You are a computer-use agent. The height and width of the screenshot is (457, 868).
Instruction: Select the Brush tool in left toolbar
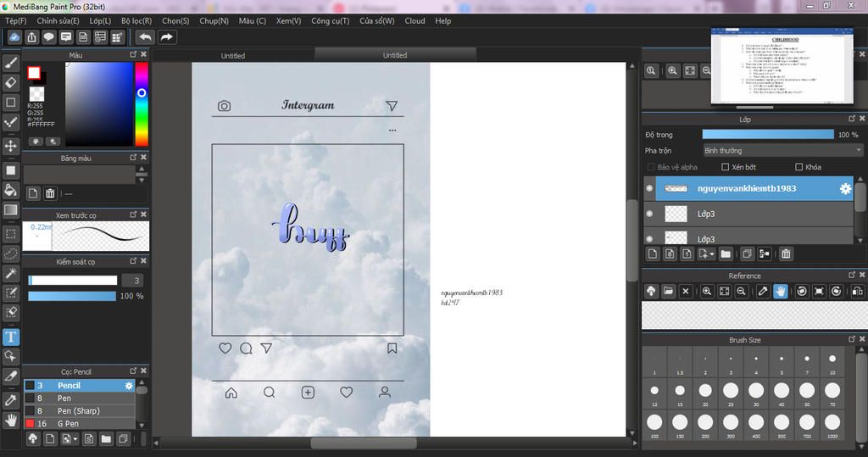(x=10, y=63)
